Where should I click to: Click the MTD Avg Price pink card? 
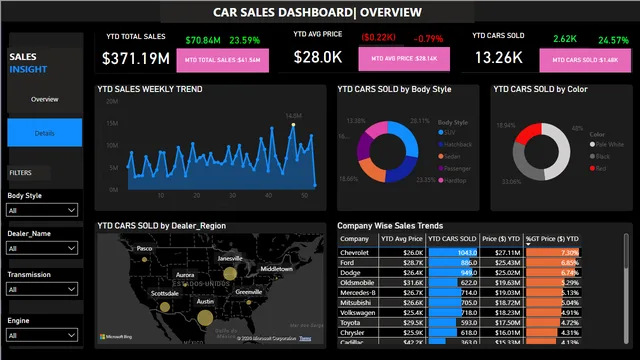(404, 59)
